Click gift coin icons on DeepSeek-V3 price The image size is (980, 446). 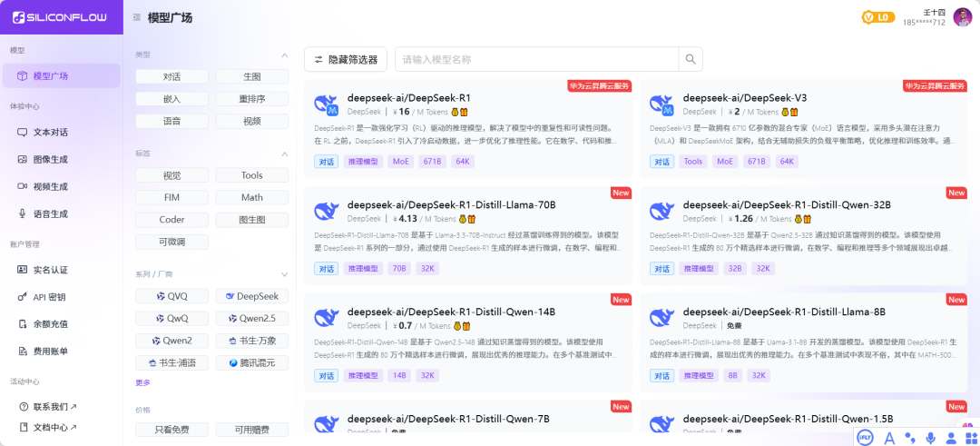790,112
